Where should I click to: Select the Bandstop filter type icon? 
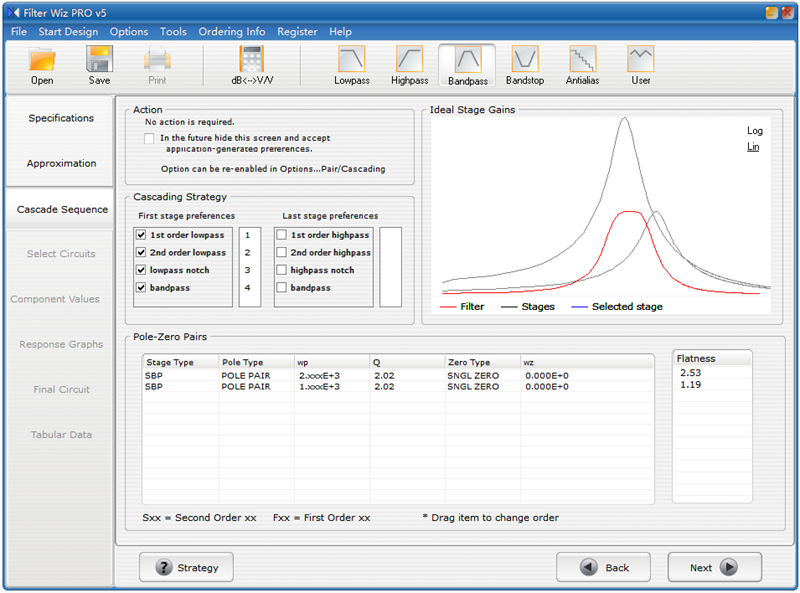[524, 65]
